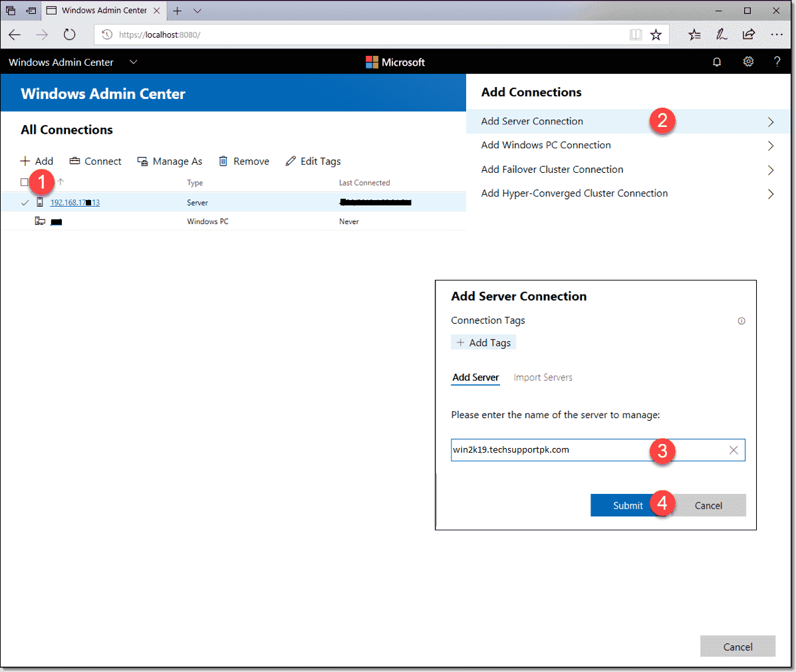The width and height of the screenshot is (796, 672).
Task: Click the site info icon in address bar
Action: [107, 35]
